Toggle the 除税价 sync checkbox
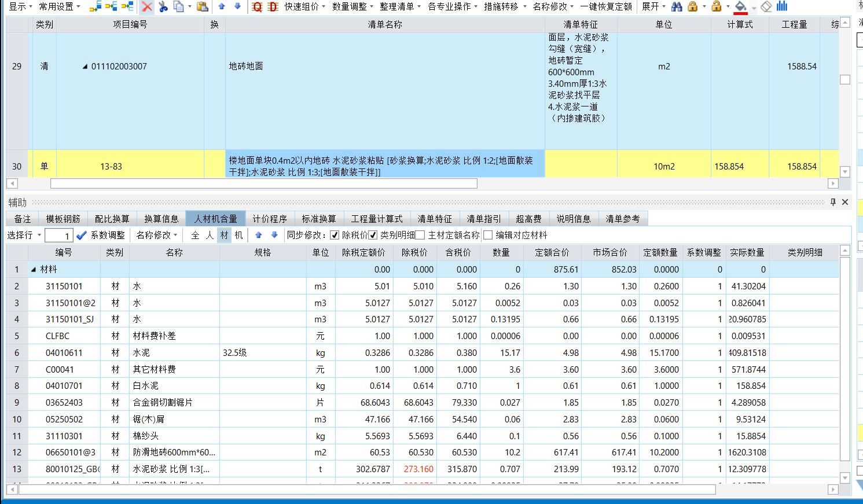 tap(335, 235)
